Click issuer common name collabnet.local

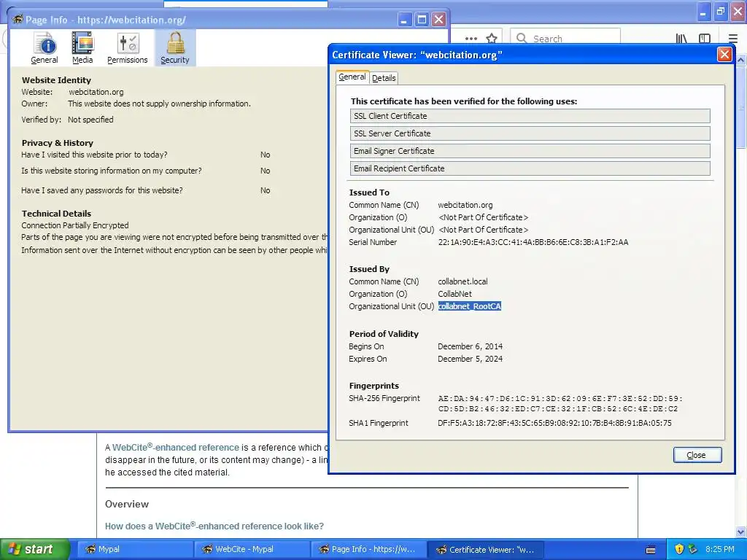[x=462, y=281]
